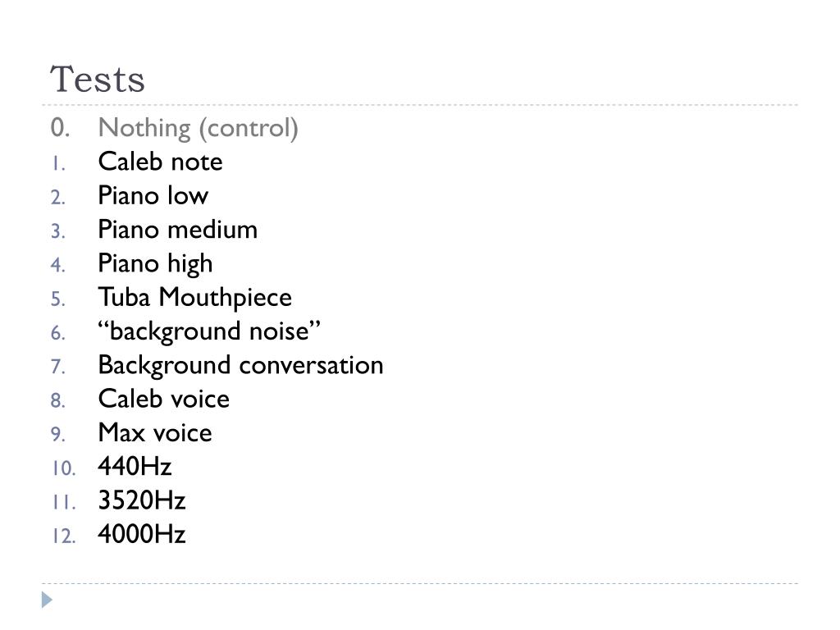This screenshot has height=630, width=840.
Task: Select 'Background conversation' list item
Action: point(240,366)
